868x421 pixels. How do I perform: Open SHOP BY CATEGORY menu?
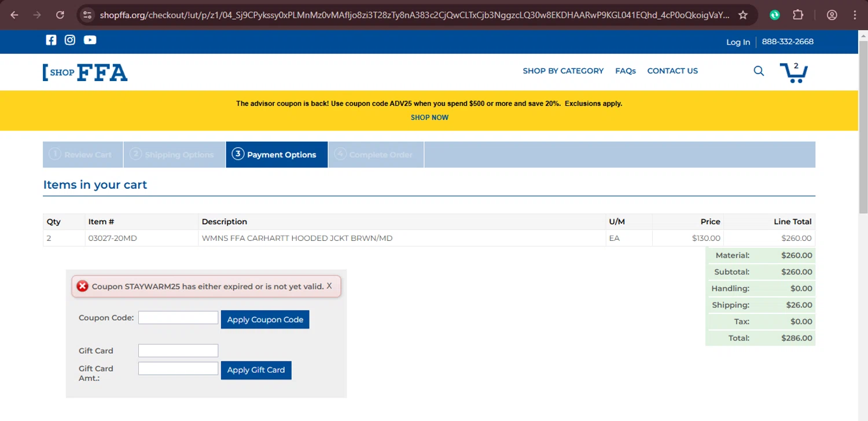(563, 71)
